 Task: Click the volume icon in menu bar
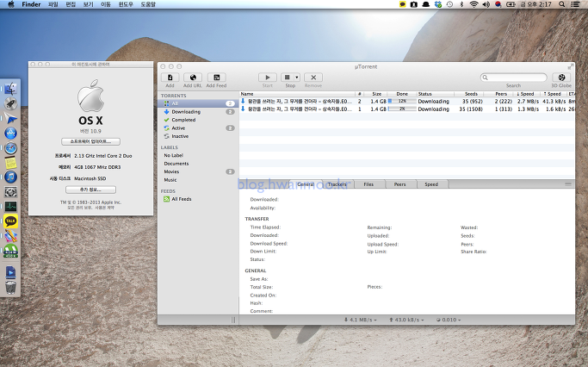point(486,4)
